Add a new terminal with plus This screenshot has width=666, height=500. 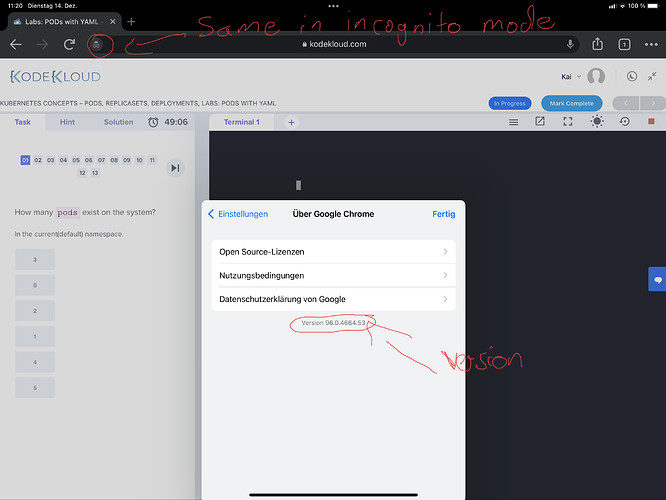coord(291,122)
